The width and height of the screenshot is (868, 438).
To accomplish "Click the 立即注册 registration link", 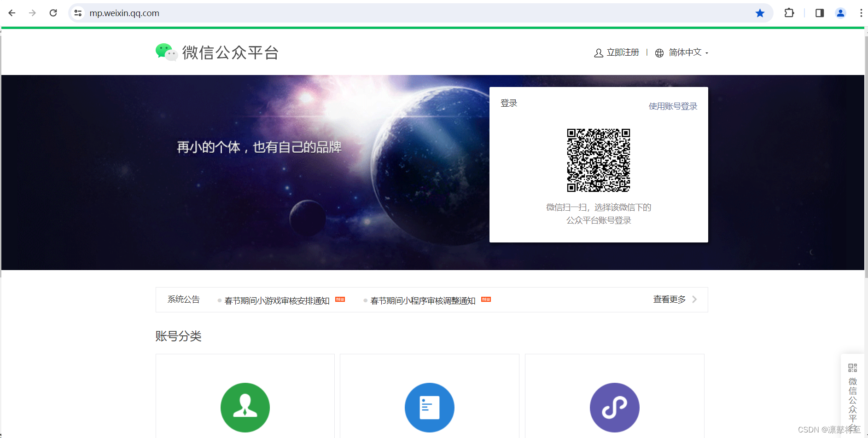I will click(x=623, y=52).
